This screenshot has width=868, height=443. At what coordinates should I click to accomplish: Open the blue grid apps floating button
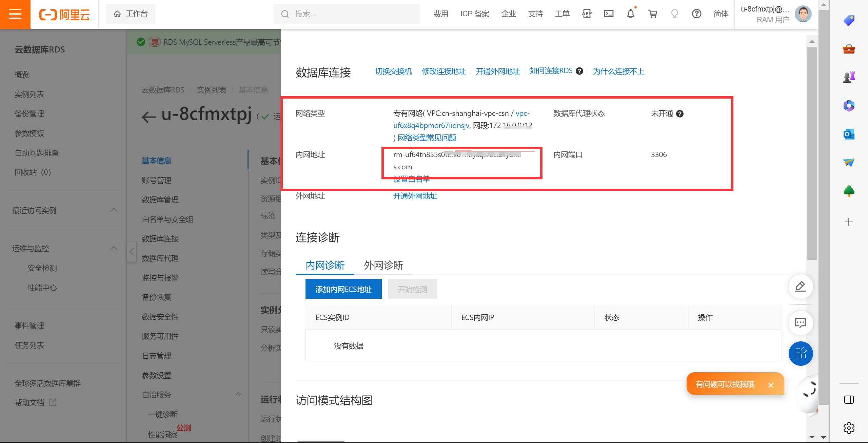[801, 354]
